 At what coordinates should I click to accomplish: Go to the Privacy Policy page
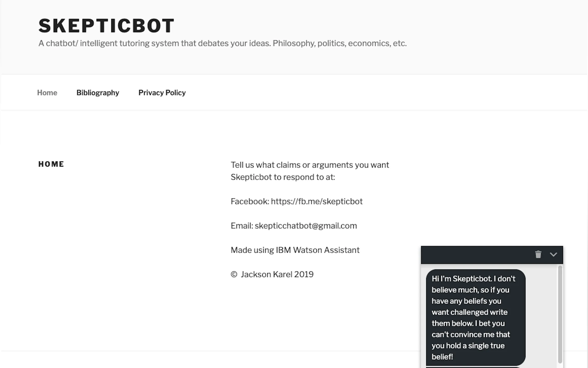point(162,93)
